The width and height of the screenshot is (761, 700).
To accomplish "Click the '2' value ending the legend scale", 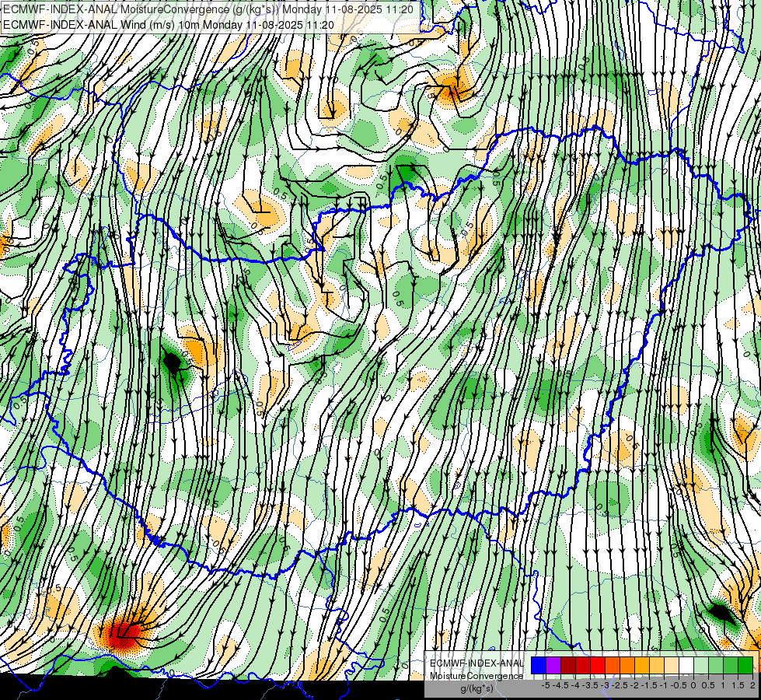I will click(752, 685).
